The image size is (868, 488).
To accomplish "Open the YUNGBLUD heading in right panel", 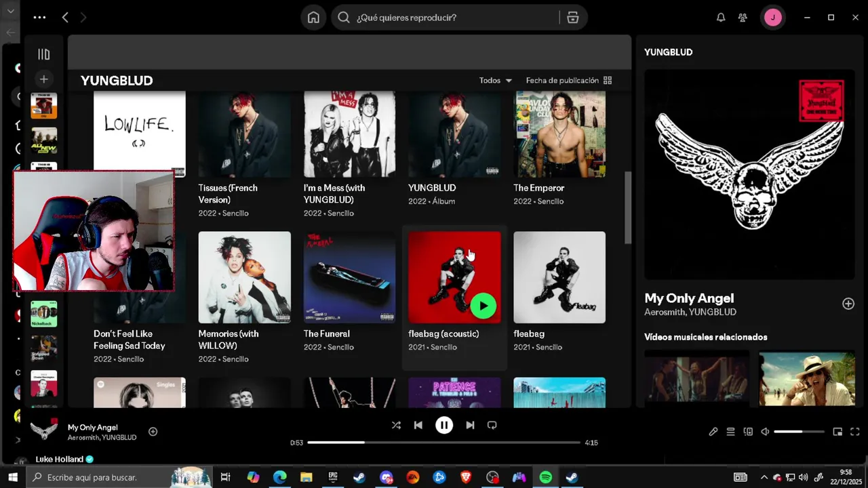I will tap(668, 52).
